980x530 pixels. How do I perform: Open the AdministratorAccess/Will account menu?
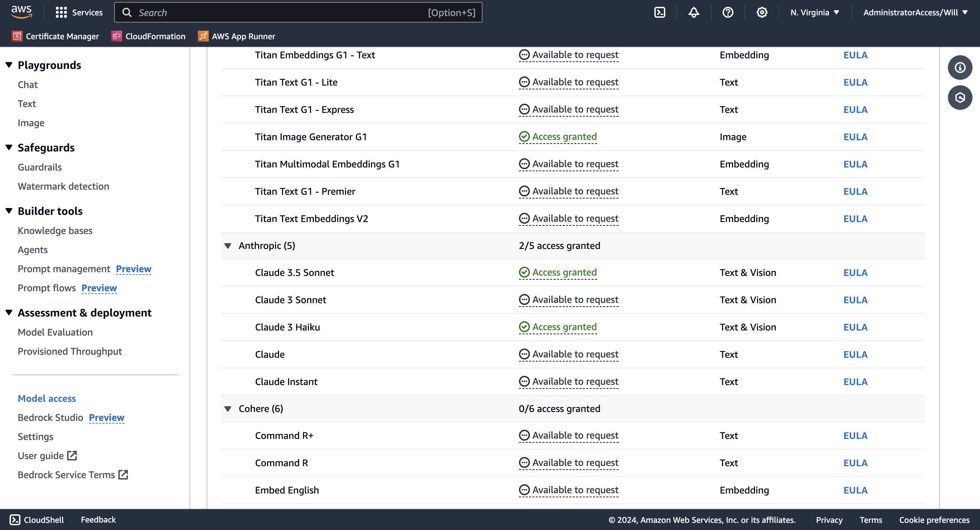point(915,13)
